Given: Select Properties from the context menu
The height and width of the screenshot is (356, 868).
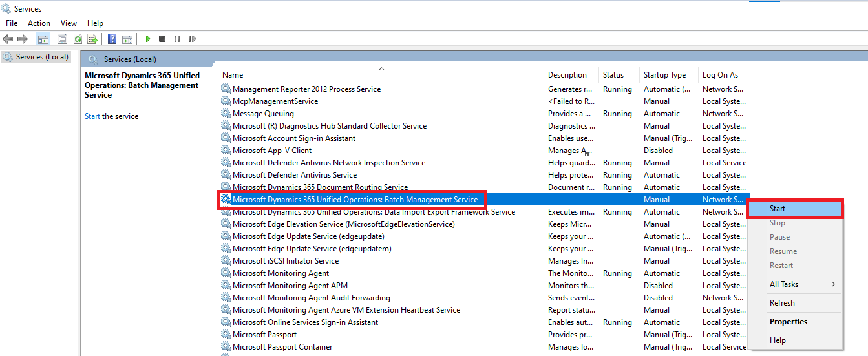Looking at the screenshot, I should pyautogui.click(x=788, y=322).
